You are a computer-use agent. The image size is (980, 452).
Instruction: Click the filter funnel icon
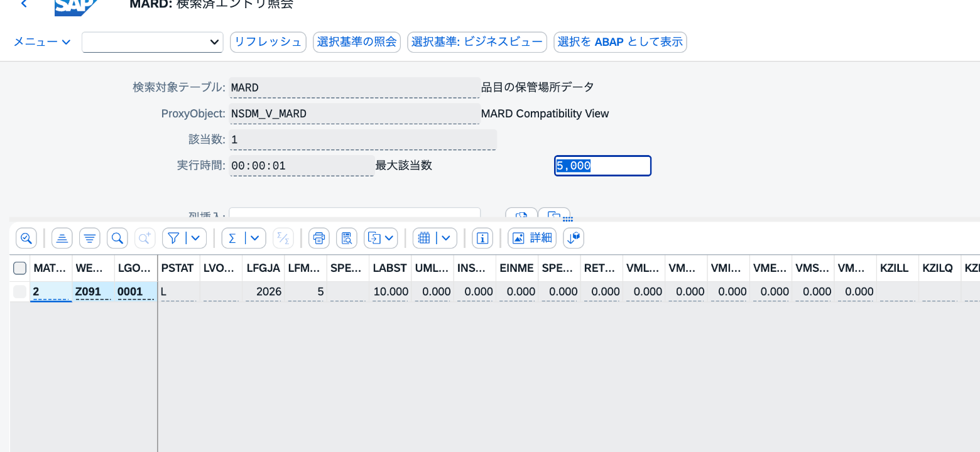coord(174,238)
